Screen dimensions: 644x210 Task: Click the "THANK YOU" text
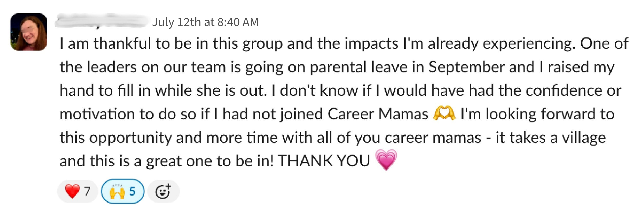pyautogui.click(x=324, y=161)
